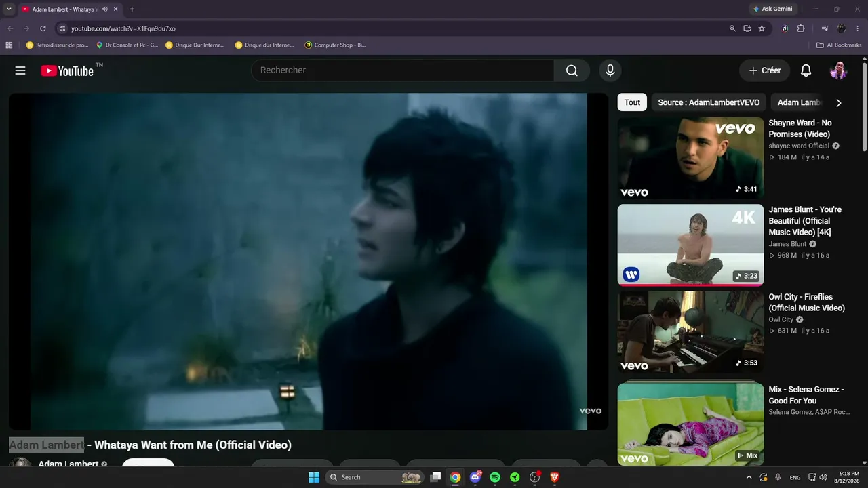Viewport: 868px width, 488px height.
Task: Go back to the previous page
Action: tap(10, 28)
